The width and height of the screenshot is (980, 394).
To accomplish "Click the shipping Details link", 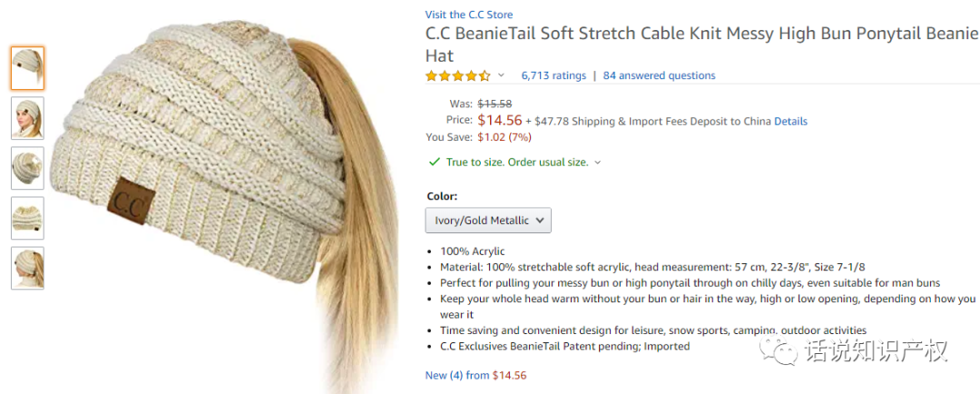I will (x=790, y=121).
